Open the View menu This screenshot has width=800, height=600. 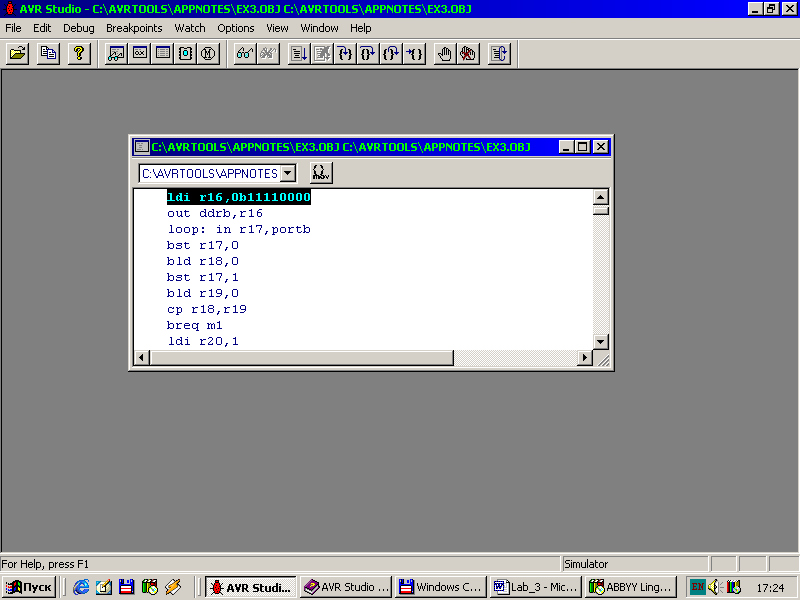coord(277,28)
